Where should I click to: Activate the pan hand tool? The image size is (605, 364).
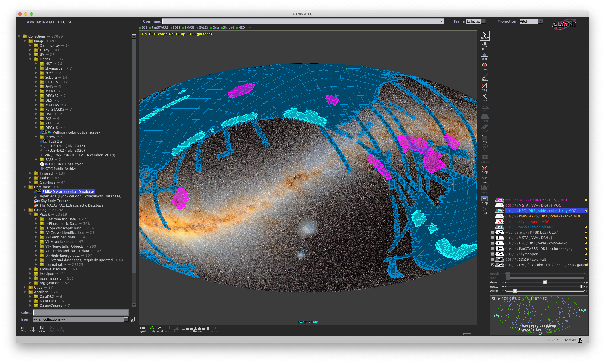(485, 46)
